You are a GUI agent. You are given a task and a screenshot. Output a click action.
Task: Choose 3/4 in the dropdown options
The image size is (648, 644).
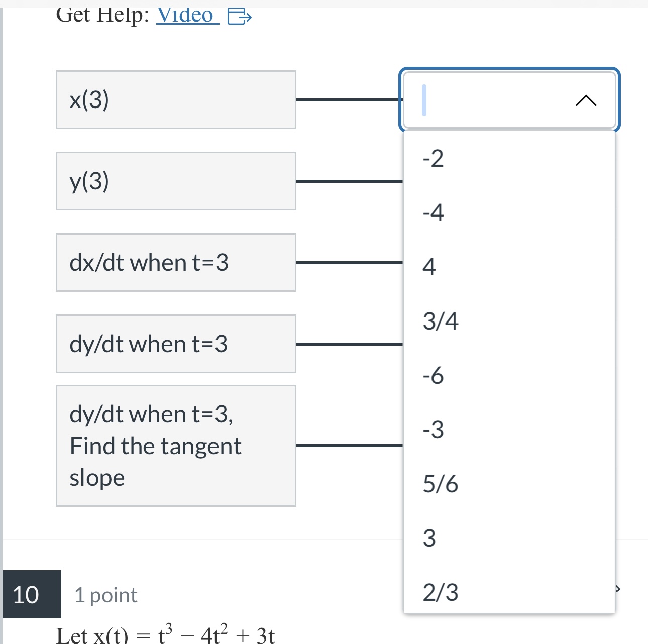441,322
